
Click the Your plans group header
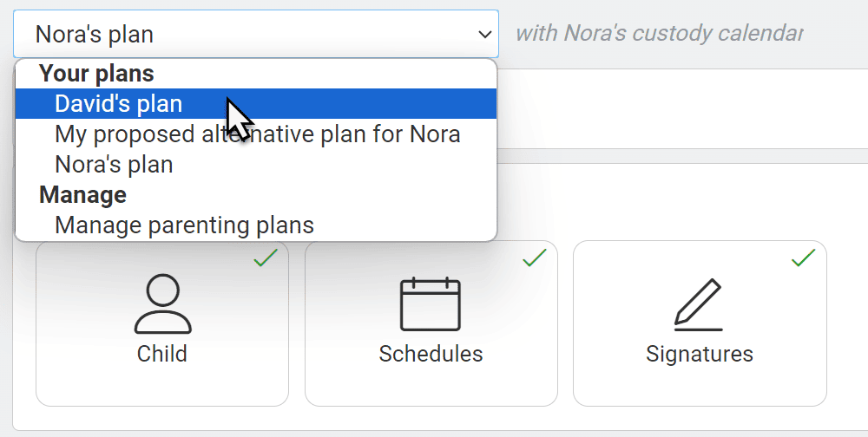tap(96, 74)
